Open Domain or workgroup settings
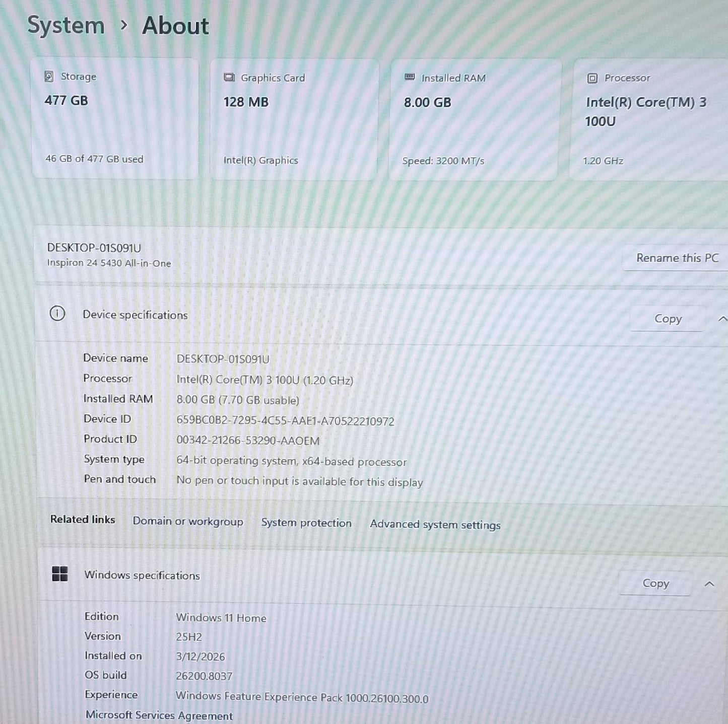The image size is (728, 724). (x=188, y=522)
